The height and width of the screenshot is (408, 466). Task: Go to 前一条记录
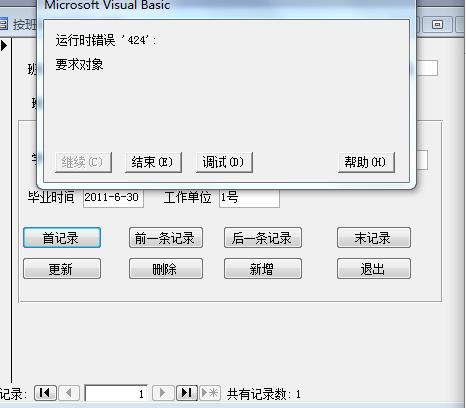(x=166, y=238)
